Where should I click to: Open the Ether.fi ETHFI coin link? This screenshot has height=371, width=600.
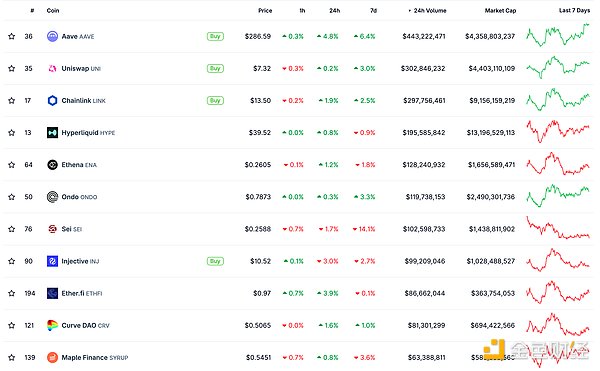click(82, 293)
